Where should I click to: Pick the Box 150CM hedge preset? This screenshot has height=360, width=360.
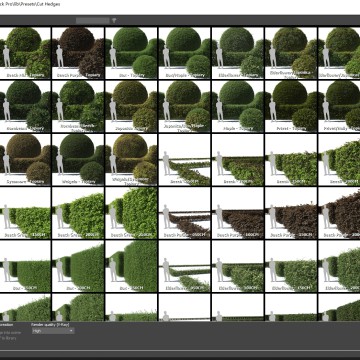click(25, 266)
